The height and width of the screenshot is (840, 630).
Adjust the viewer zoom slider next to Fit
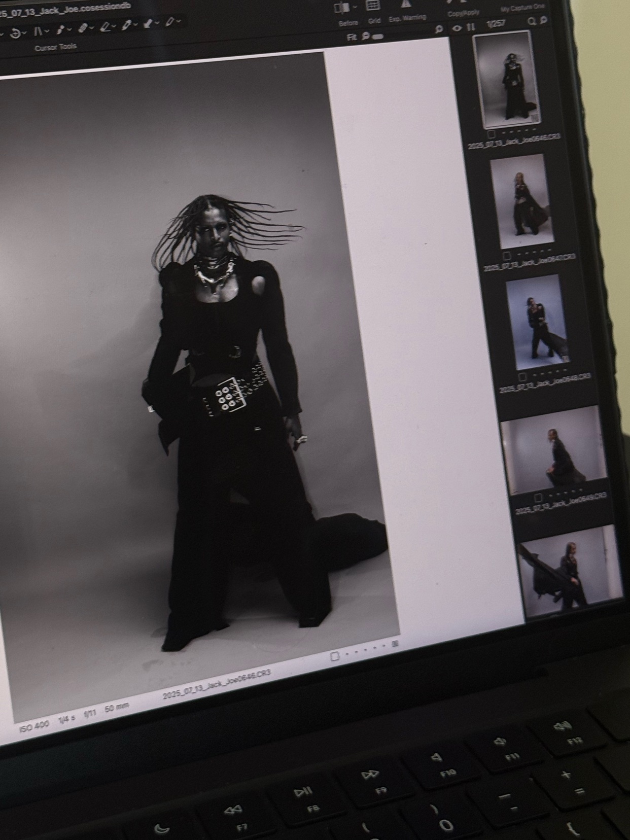coord(378,37)
